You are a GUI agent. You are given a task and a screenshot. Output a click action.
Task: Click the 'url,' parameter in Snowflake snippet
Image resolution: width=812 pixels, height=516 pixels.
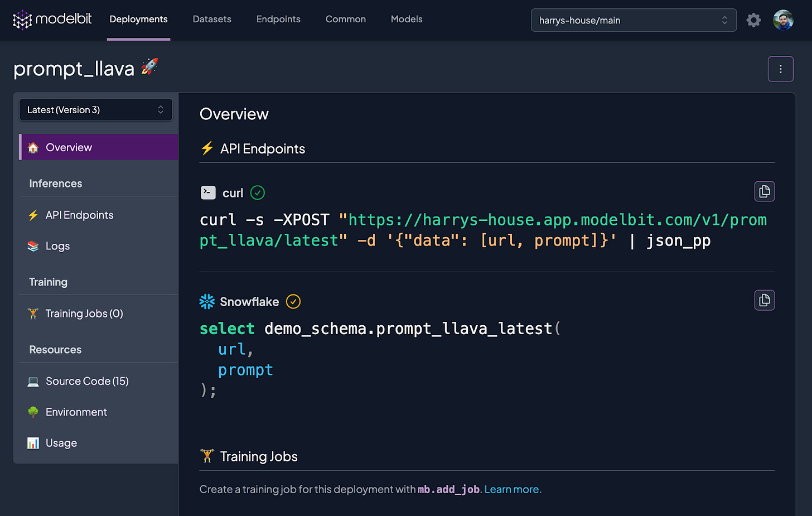click(236, 349)
